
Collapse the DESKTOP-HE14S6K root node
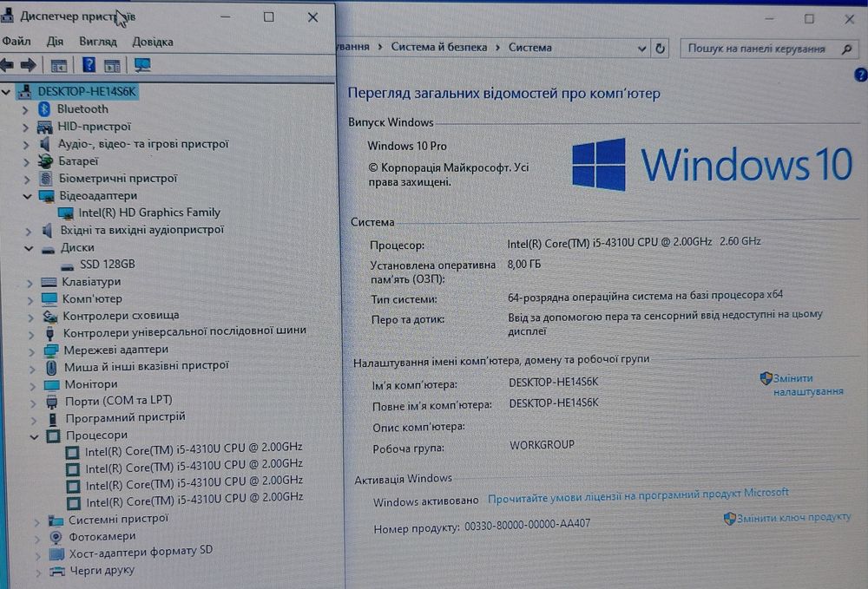point(6,92)
